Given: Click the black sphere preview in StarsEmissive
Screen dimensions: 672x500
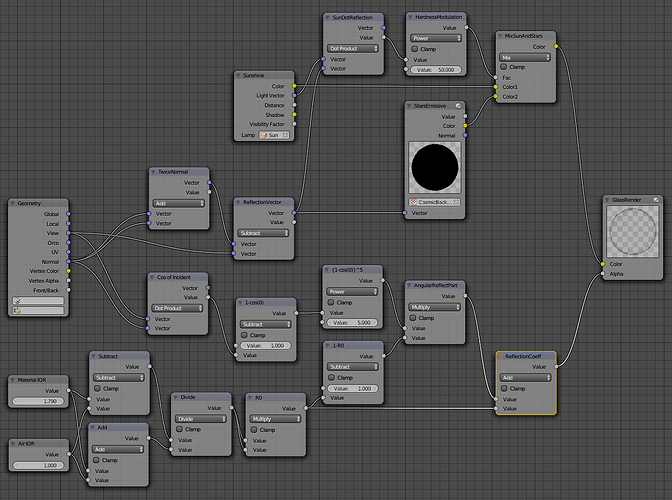Looking at the screenshot, I should click(x=435, y=168).
